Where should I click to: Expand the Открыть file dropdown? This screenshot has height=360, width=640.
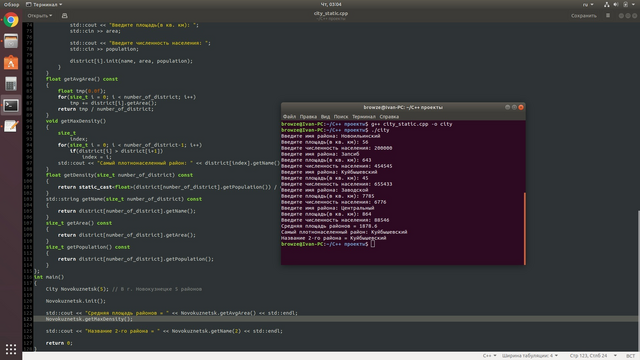(x=40, y=16)
